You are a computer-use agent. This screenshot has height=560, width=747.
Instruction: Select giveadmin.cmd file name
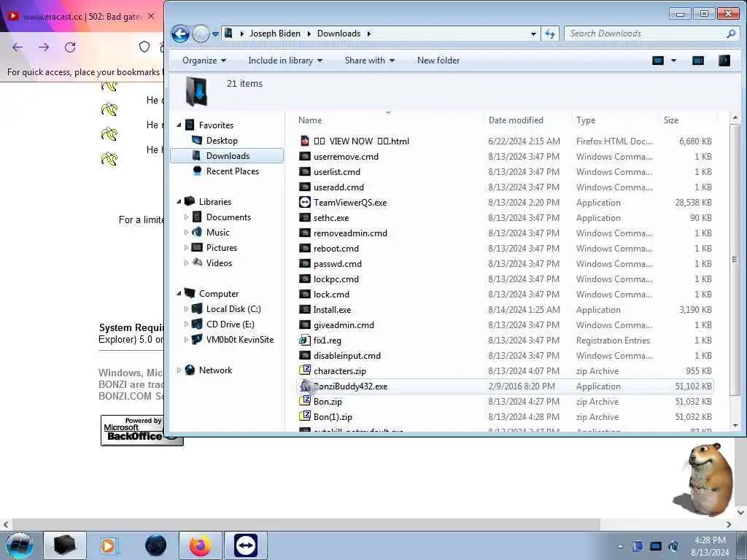point(344,324)
